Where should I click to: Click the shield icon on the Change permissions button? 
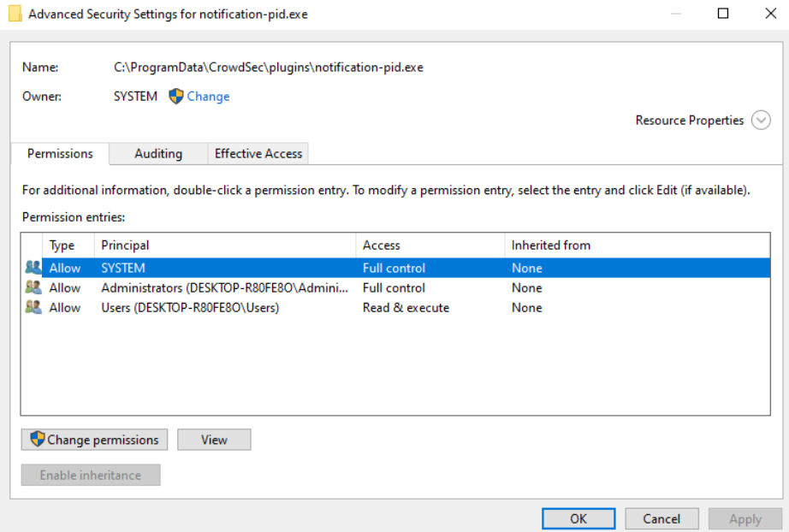(38, 439)
